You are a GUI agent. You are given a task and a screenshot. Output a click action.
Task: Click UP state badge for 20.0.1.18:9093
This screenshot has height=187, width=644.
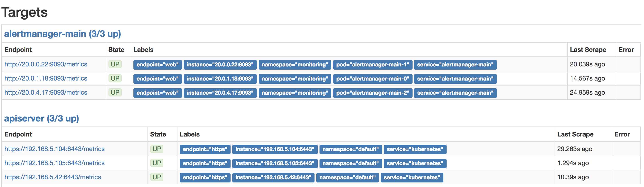(115, 78)
